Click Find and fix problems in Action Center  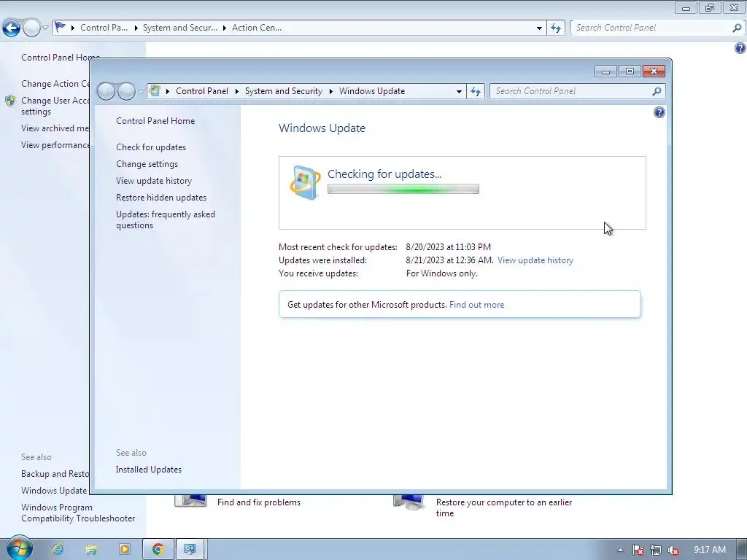(x=259, y=502)
